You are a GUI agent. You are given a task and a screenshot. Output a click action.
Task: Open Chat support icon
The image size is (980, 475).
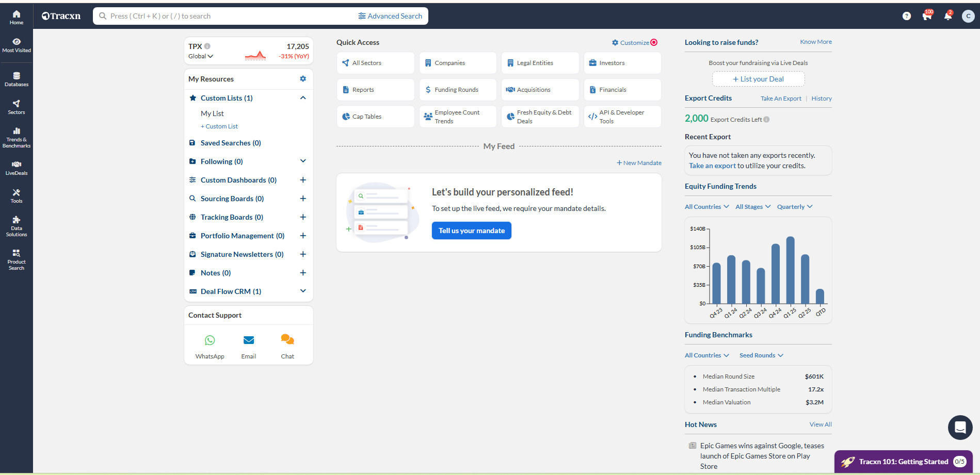point(287,340)
